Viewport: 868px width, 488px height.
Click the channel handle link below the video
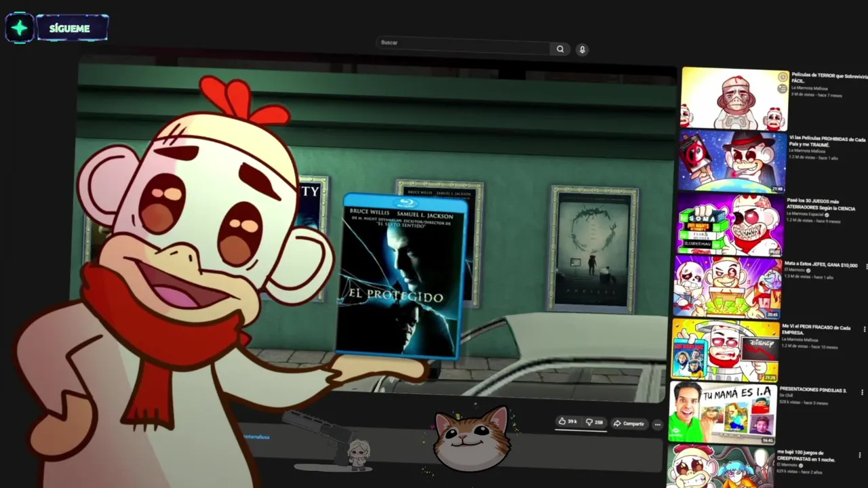click(256, 437)
